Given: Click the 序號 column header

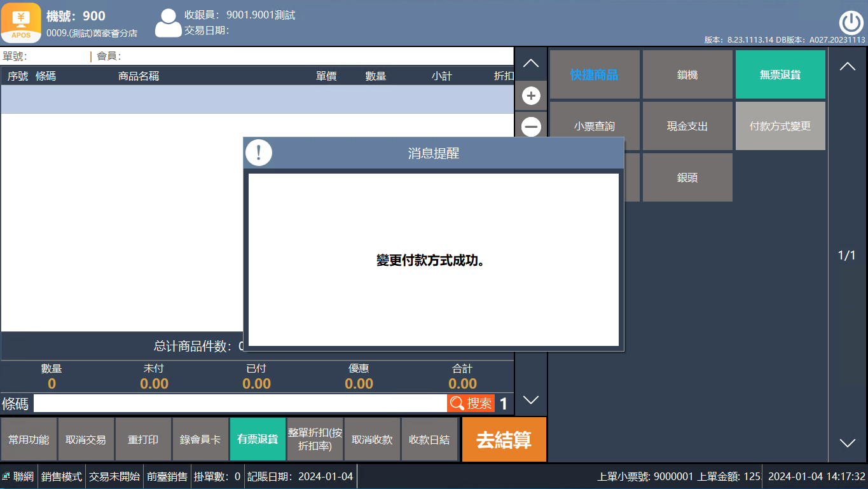Looking at the screenshot, I should pyautogui.click(x=18, y=76).
